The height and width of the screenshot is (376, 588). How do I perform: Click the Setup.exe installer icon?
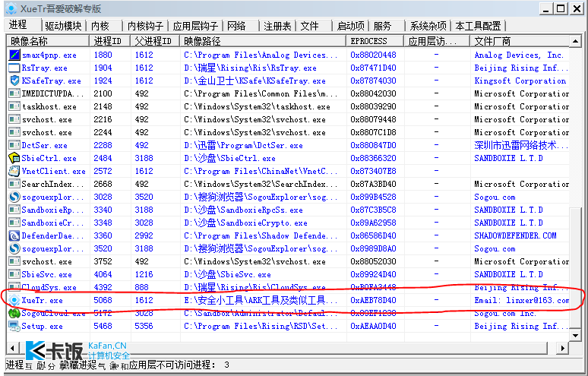coord(14,326)
